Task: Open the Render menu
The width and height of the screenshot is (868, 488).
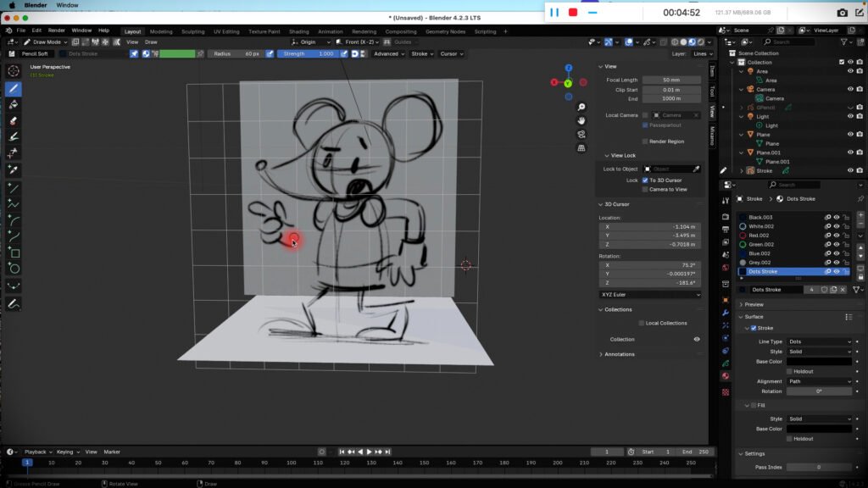Action: pyautogui.click(x=56, y=30)
